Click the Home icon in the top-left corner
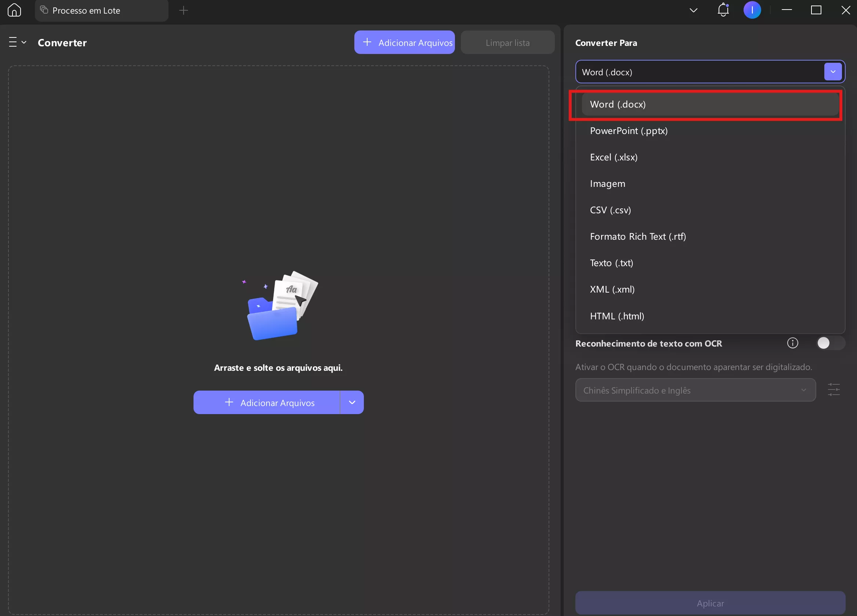 [14, 10]
